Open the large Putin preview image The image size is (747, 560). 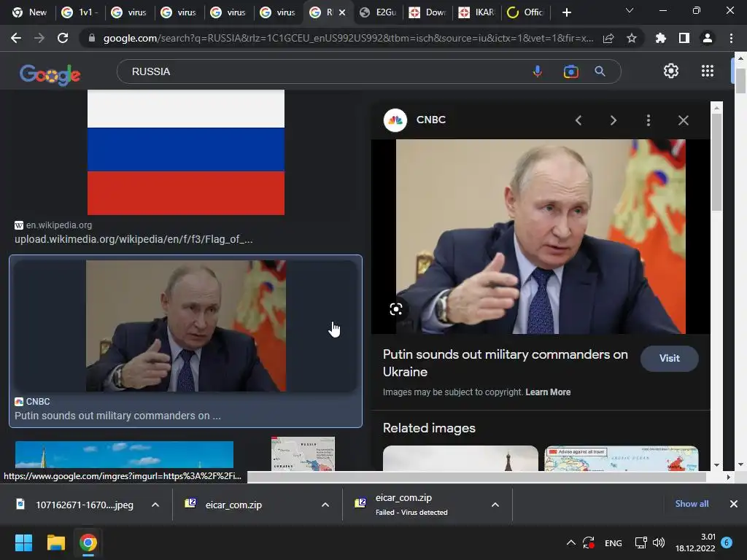pos(541,237)
